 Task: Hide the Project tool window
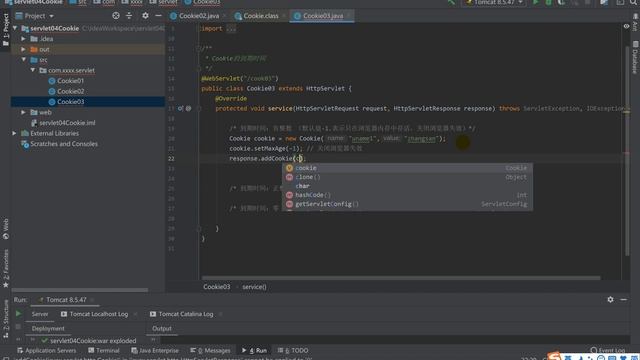[x=158, y=16]
